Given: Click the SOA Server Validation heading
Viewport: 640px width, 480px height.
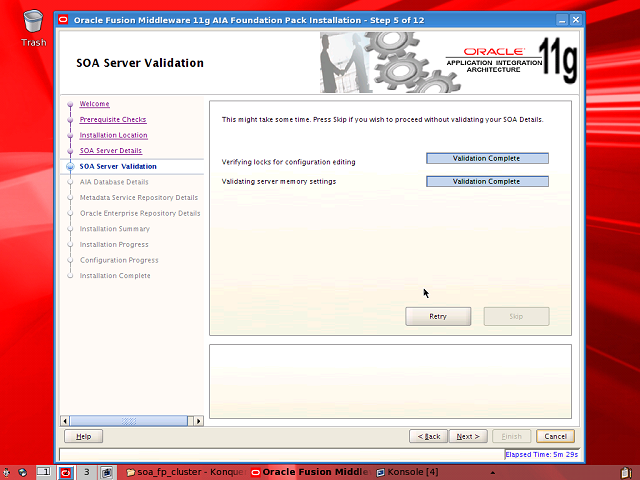Looking at the screenshot, I should coord(140,63).
